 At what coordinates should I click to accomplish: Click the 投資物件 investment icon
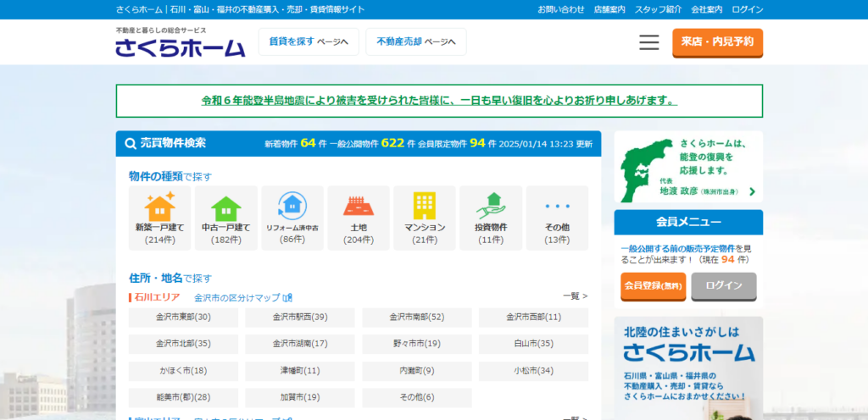click(491, 206)
